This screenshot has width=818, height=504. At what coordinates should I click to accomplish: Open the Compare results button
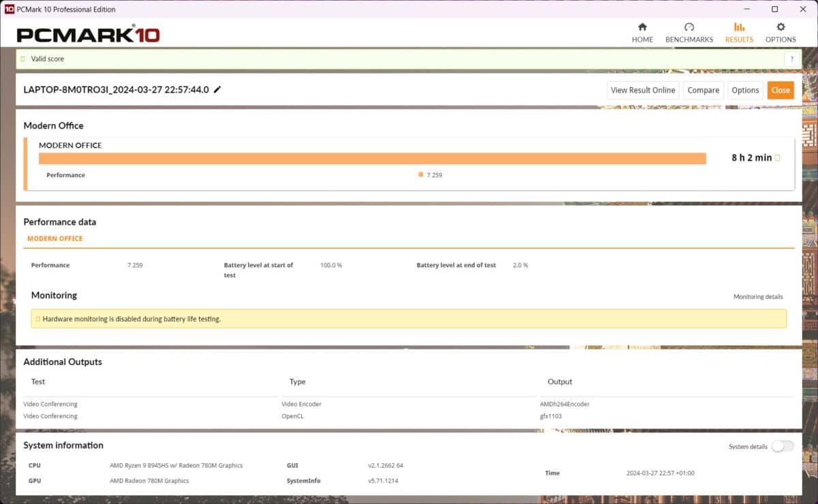pos(703,90)
